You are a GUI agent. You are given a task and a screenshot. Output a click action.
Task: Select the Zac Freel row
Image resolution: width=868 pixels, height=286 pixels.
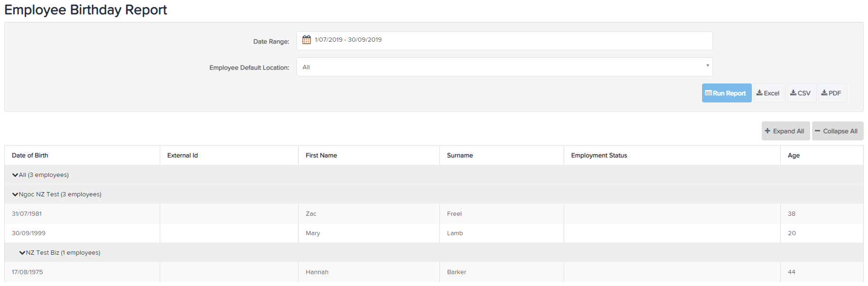click(x=434, y=214)
